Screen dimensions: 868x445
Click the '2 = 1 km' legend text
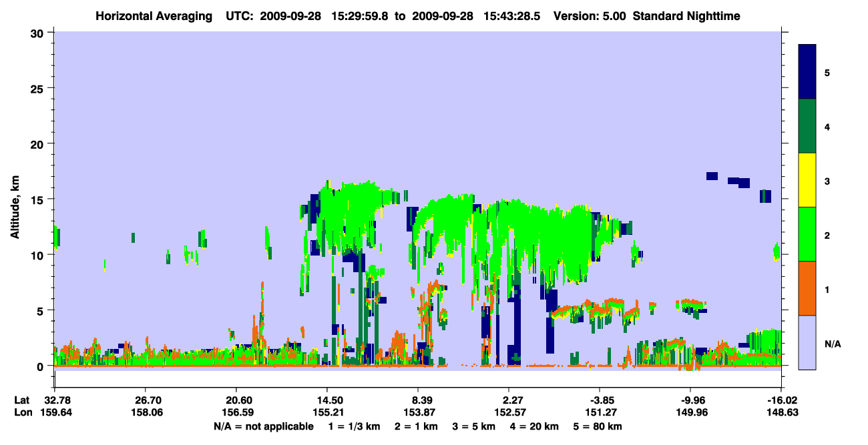click(x=416, y=426)
